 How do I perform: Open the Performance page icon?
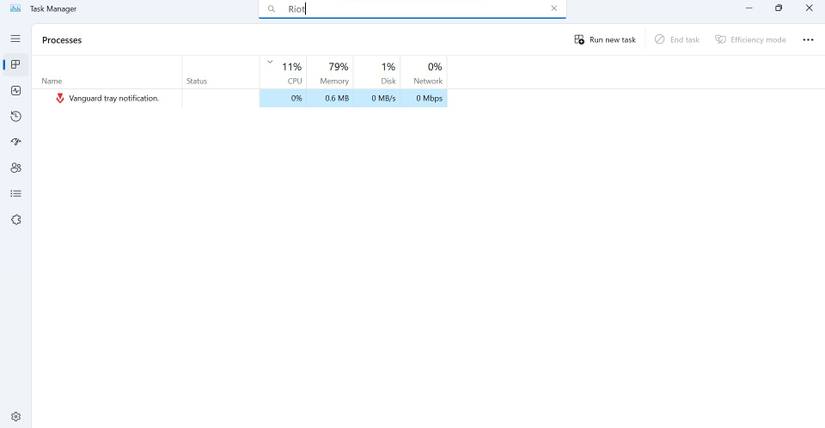pyautogui.click(x=15, y=91)
